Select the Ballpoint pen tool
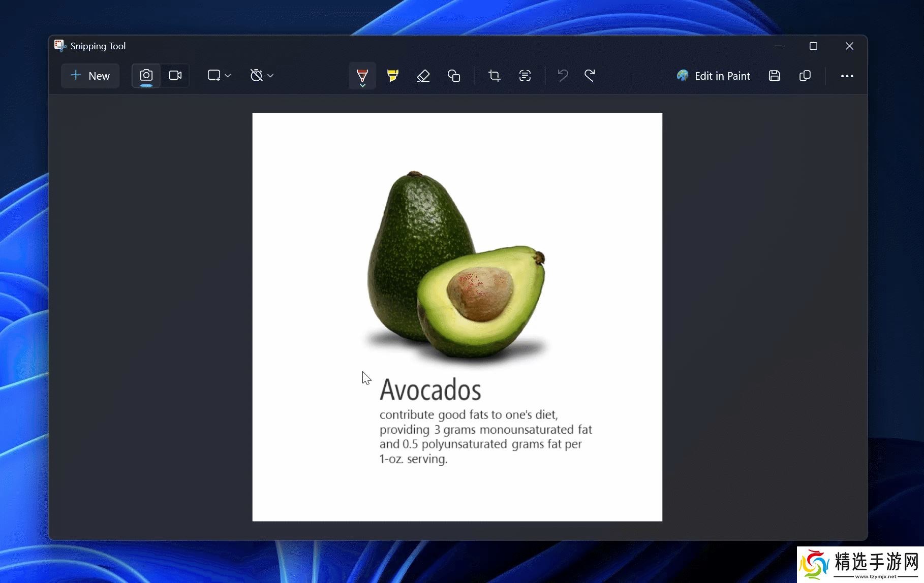 click(x=362, y=74)
